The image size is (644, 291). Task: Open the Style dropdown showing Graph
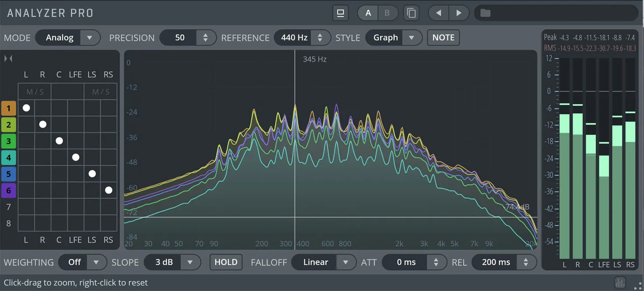394,38
